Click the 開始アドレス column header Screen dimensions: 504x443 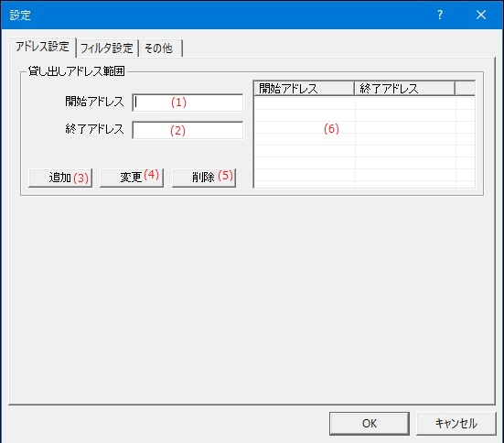(x=304, y=88)
